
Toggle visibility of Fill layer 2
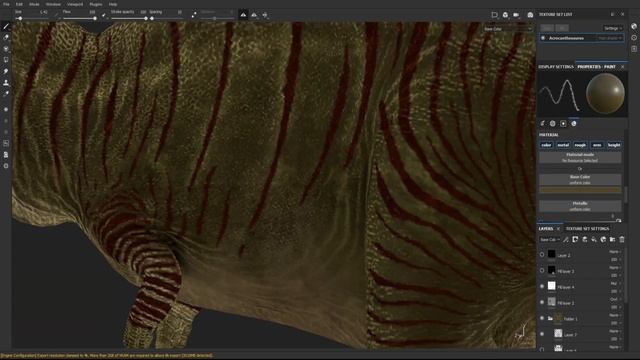click(x=542, y=302)
